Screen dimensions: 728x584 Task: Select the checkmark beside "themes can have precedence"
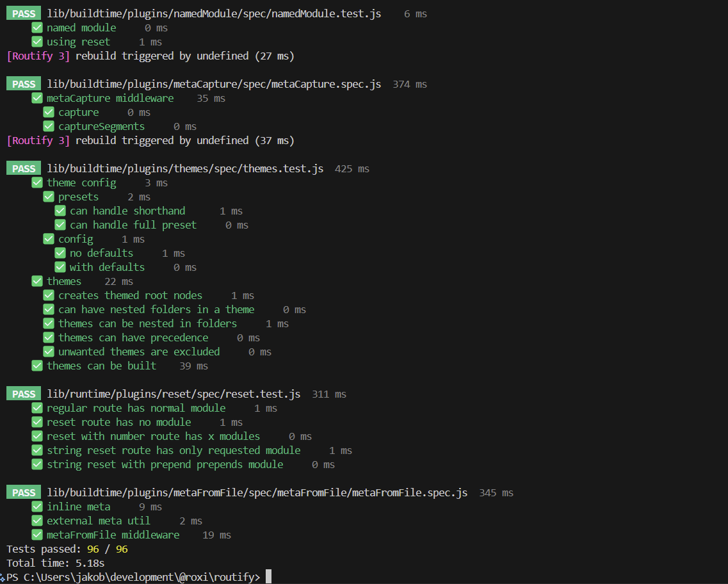49,337
